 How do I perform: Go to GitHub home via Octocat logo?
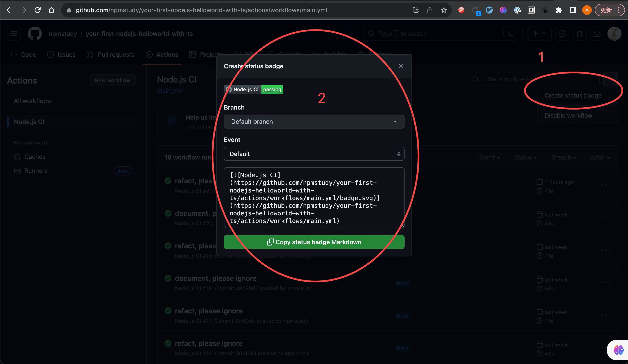[x=35, y=34]
